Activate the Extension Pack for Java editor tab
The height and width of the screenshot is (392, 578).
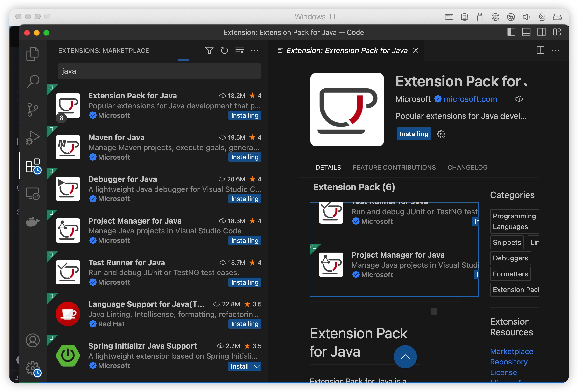347,50
